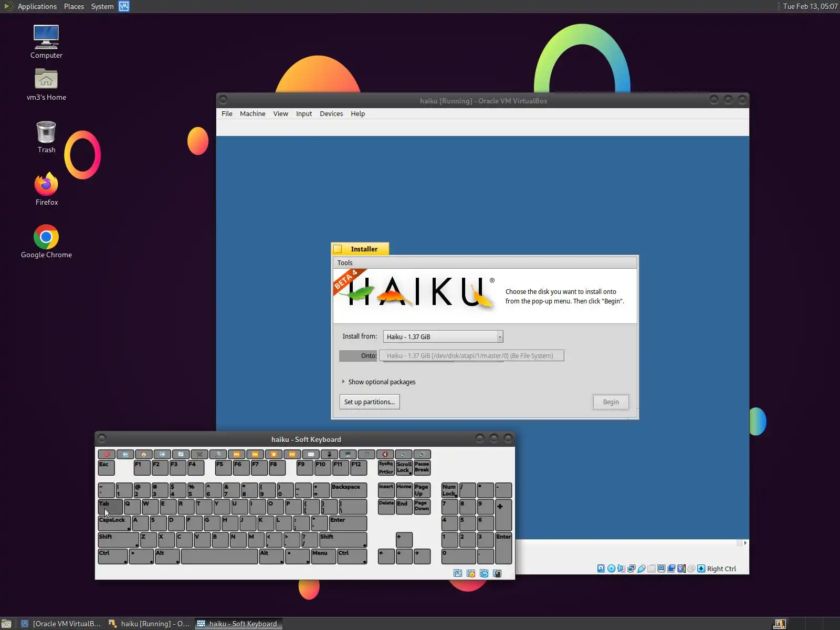Toggle the right Shift key on Soft Keyboard
Screen dimensions: 840x630
point(343,540)
